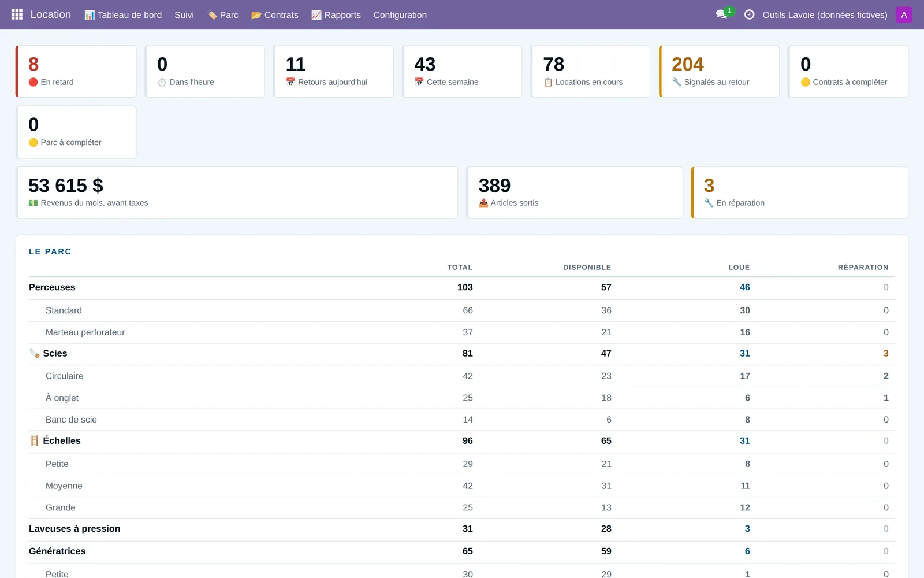This screenshot has width=924, height=578.
Task: Click the money icon for Revenus du mois
Action: click(33, 203)
